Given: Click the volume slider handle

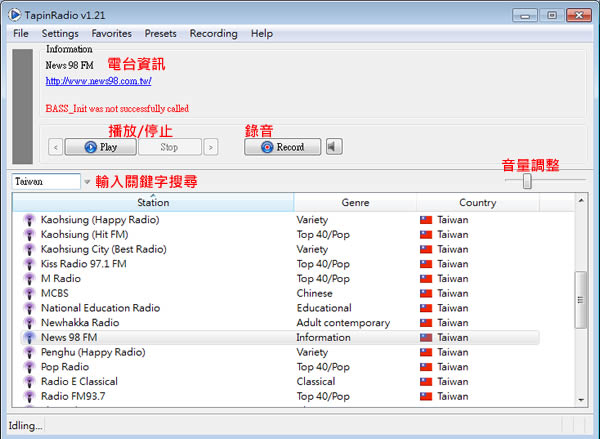Looking at the screenshot, I should 527,181.
